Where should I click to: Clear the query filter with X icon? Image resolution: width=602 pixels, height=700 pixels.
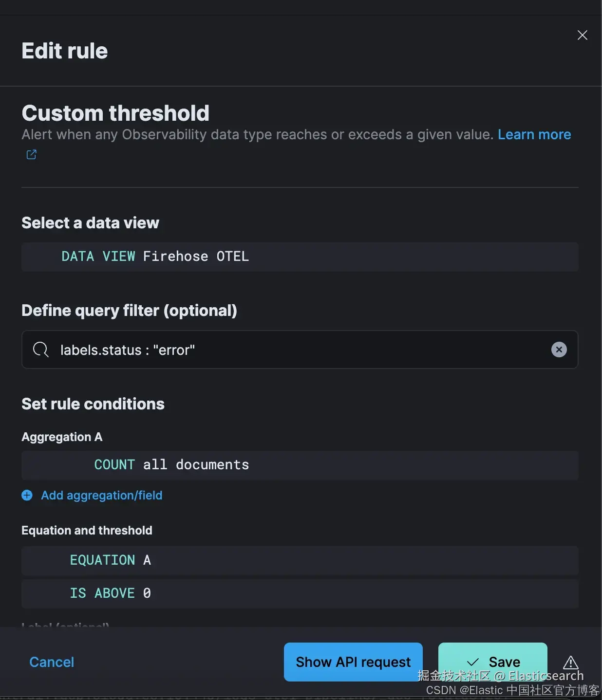tap(559, 350)
